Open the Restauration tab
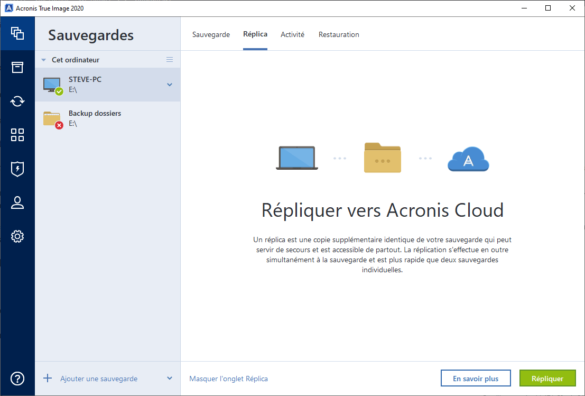Viewport: 585px width, 396px height. 339,34
